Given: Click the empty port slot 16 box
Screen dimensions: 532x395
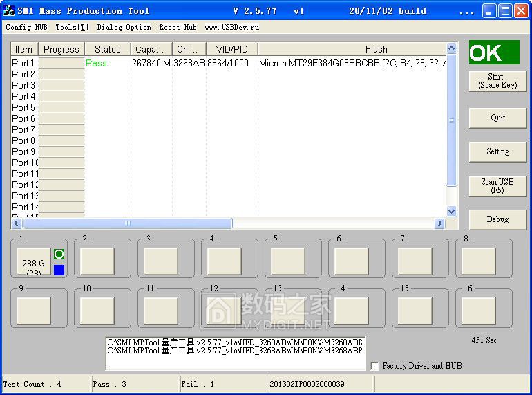Looking at the screenshot, I should tap(478, 311).
